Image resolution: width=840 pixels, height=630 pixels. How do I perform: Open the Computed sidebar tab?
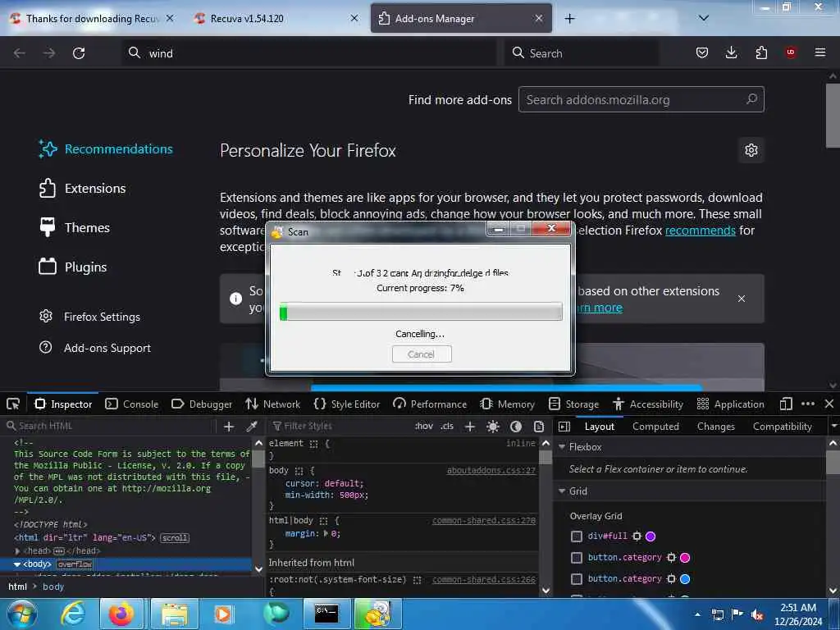tap(655, 427)
